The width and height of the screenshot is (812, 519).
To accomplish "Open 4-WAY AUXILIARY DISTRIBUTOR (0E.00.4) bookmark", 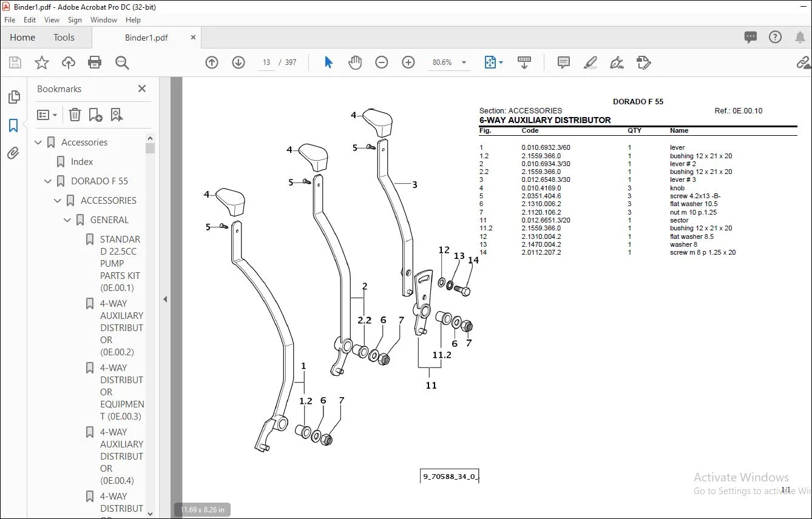I will (121, 457).
